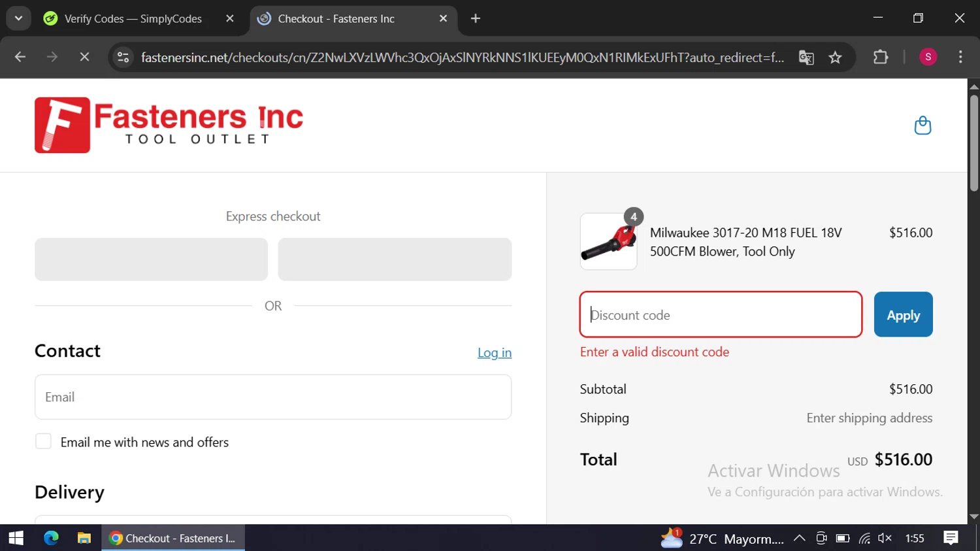980x551 pixels.
Task: Click the page vertical scrollbar thumb
Action: pos(974,142)
